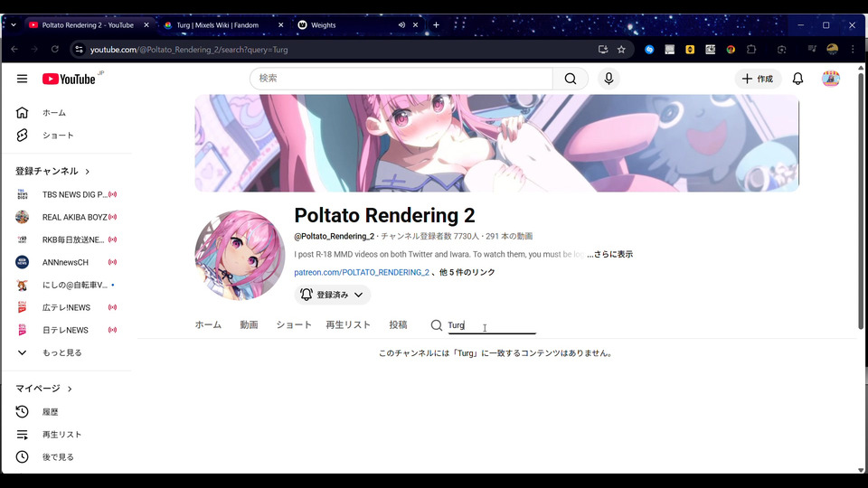Screen dimensions: 868x488
Task: Open REAL AKIBA BOYZ channel
Action: (66, 217)
